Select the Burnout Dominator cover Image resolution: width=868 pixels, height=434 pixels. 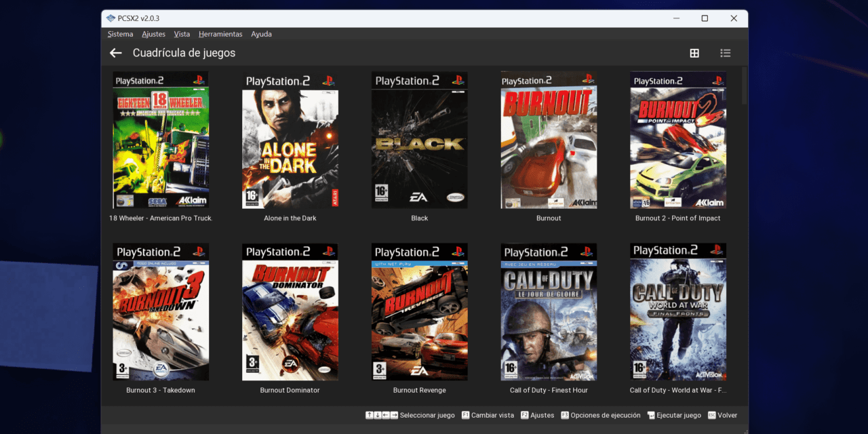[290, 312]
